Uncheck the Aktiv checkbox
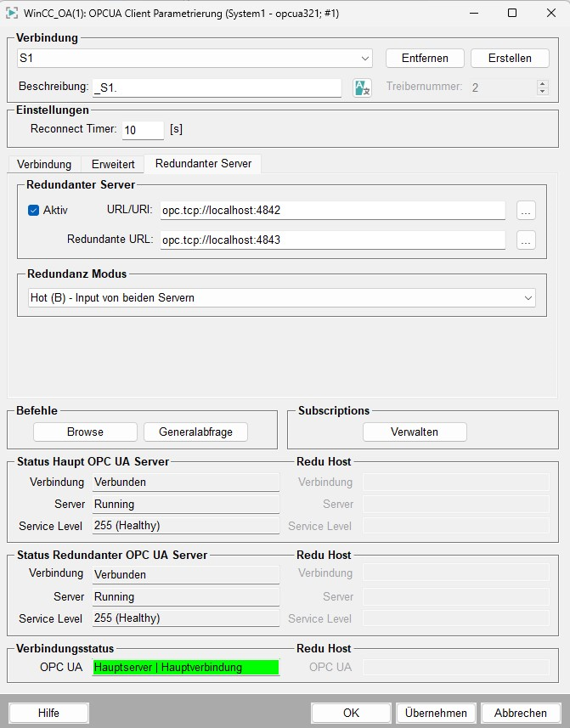The image size is (570, 728). tap(34, 211)
